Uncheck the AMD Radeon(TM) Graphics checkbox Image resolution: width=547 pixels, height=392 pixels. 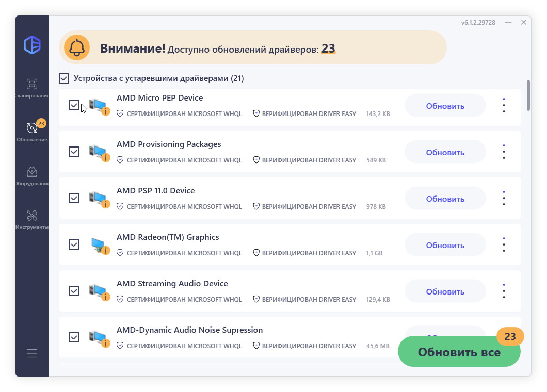74,244
